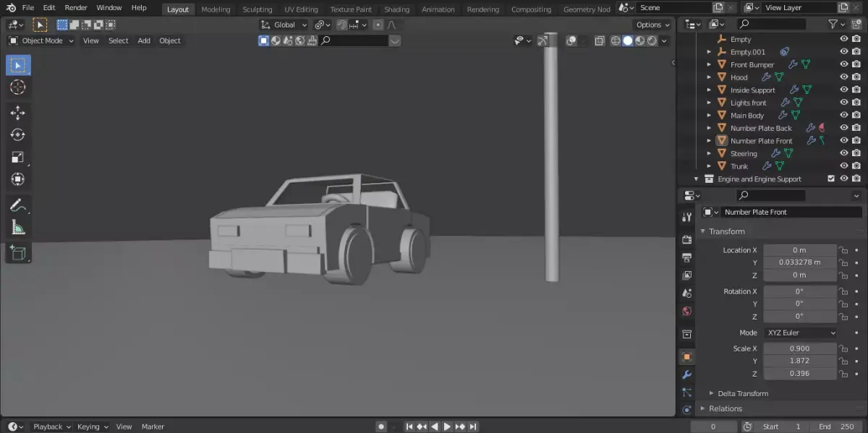Viewport: 868px width, 433px height.
Task: Click the timeline Marker menu
Action: 153,426
